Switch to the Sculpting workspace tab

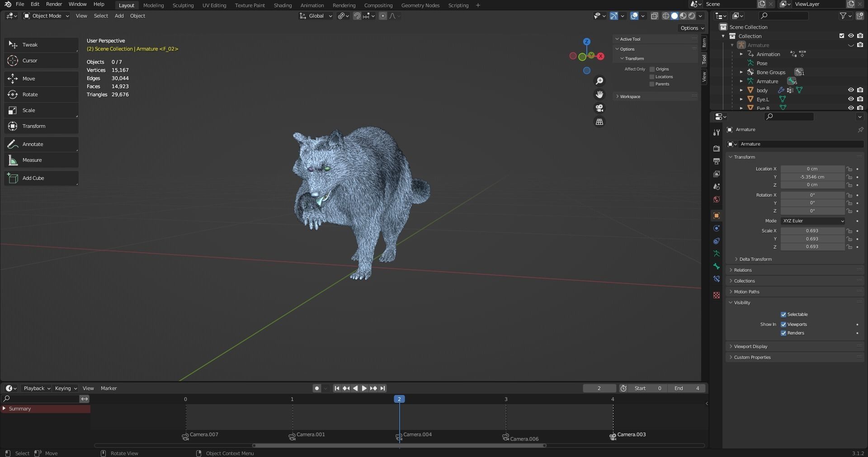pyautogui.click(x=183, y=5)
